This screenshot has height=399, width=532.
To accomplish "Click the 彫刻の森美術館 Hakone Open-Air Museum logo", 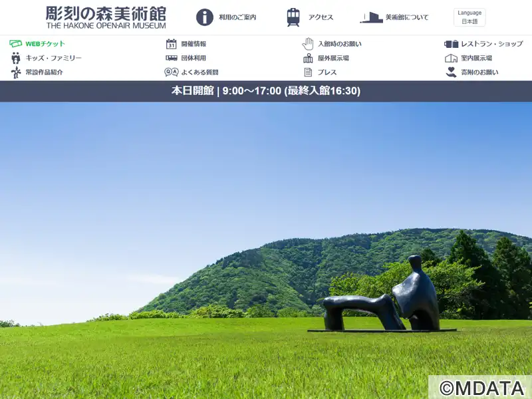I will click(x=106, y=17).
